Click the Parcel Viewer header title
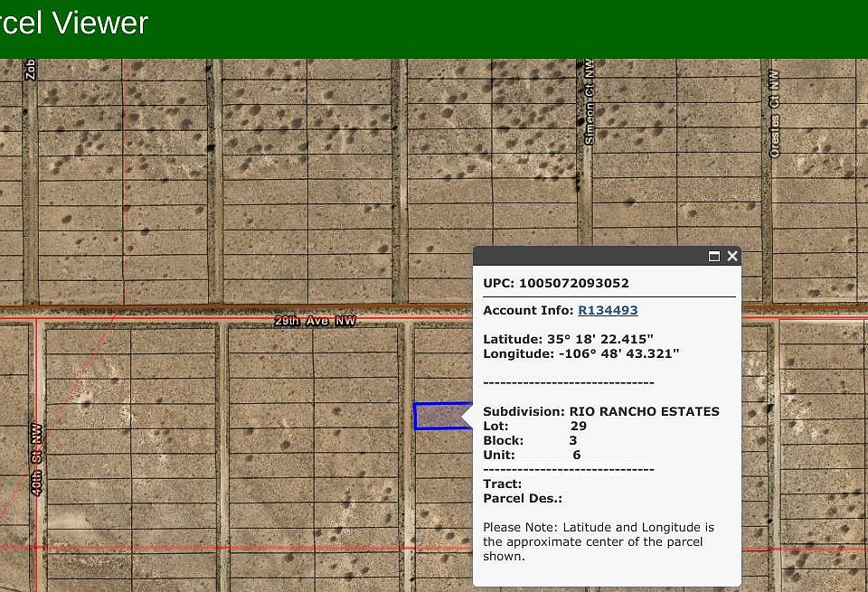 click(73, 23)
